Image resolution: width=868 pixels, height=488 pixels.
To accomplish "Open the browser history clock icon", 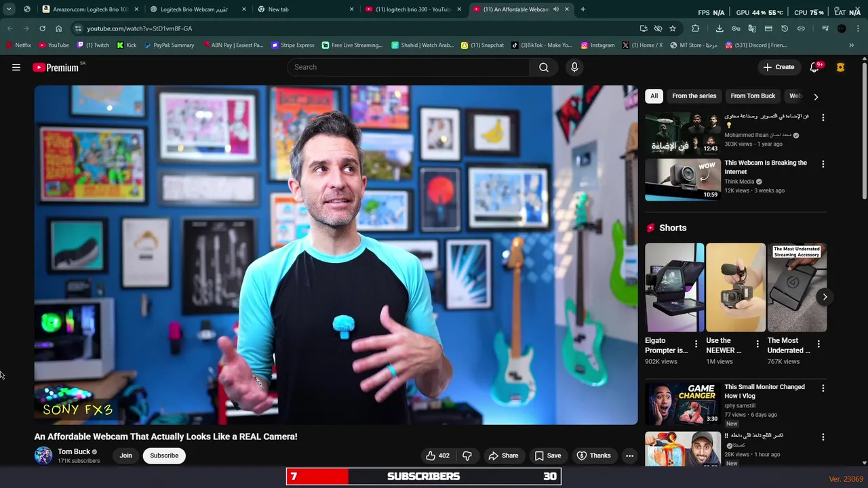I will (785, 28).
